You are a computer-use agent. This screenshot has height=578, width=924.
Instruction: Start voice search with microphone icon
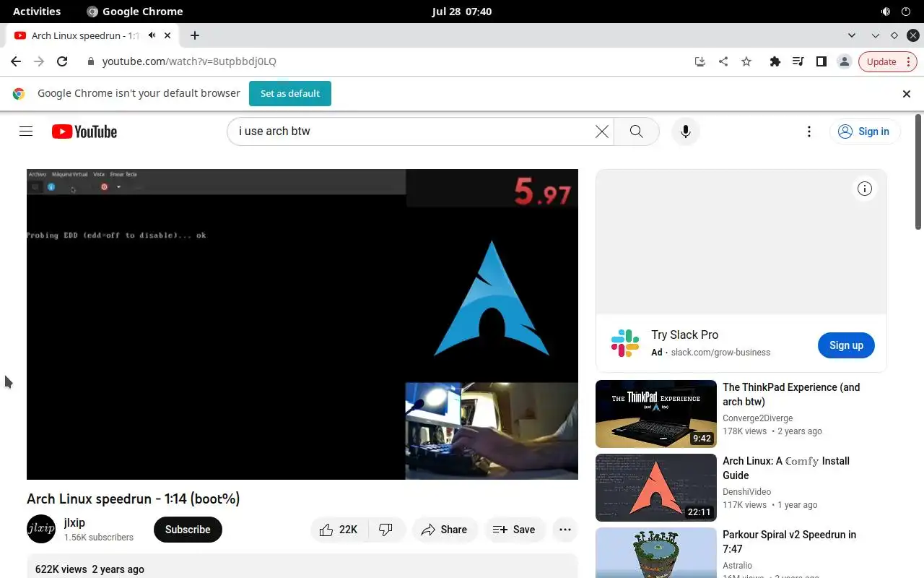point(685,131)
